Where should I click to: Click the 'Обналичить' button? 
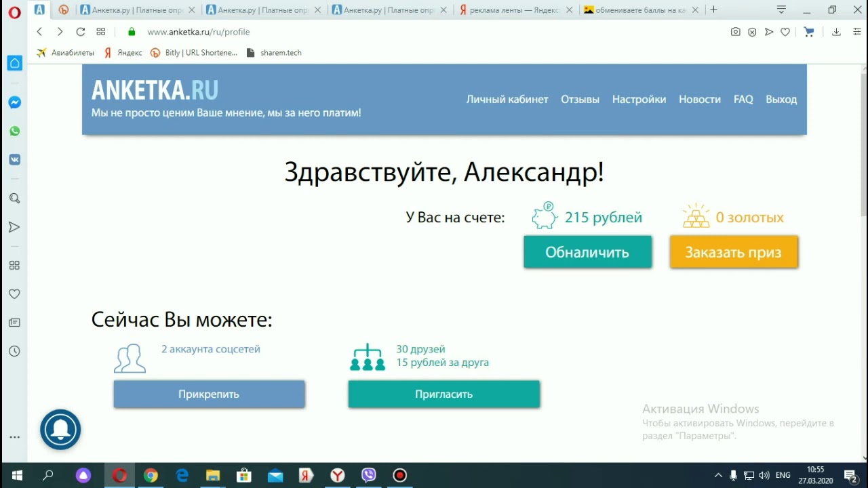click(x=587, y=252)
